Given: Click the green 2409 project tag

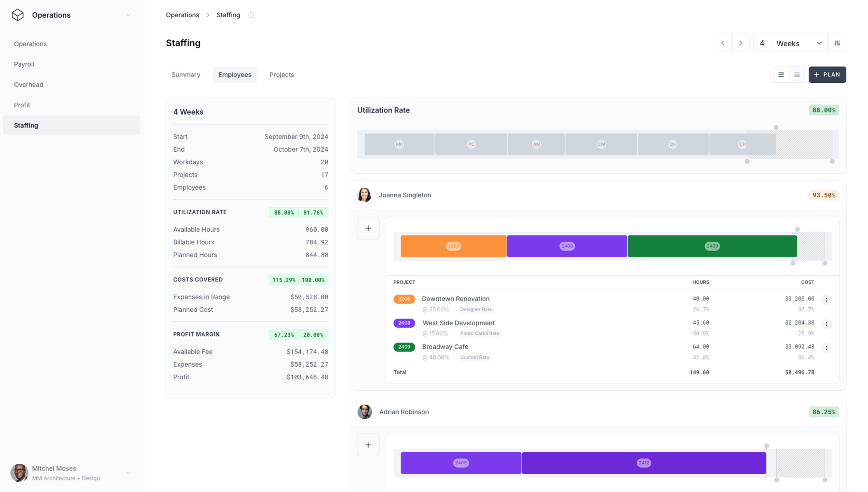Looking at the screenshot, I should click(404, 347).
